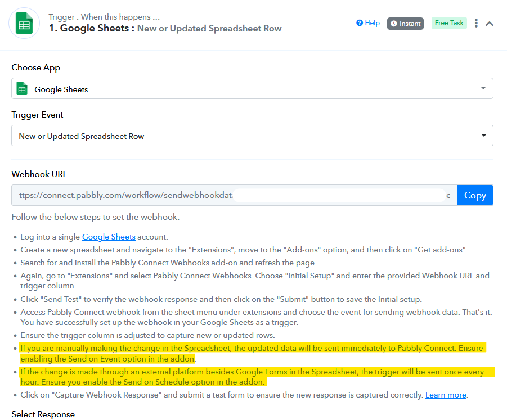The image size is (507, 420).
Task: Click the Trigger Event dropdown arrow
Action: [484, 136]
